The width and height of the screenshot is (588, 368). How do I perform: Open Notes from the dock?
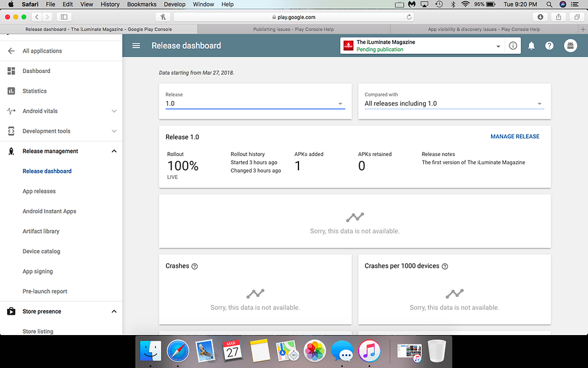[x=260, y=351]
